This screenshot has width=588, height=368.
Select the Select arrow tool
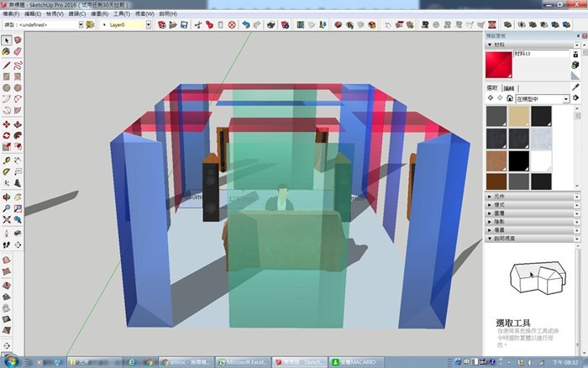(7, 40)
